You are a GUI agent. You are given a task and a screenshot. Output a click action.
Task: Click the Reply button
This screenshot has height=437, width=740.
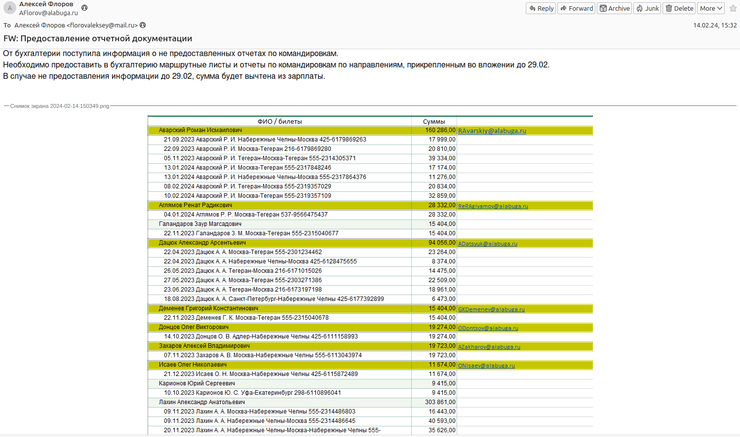(541, 8)
